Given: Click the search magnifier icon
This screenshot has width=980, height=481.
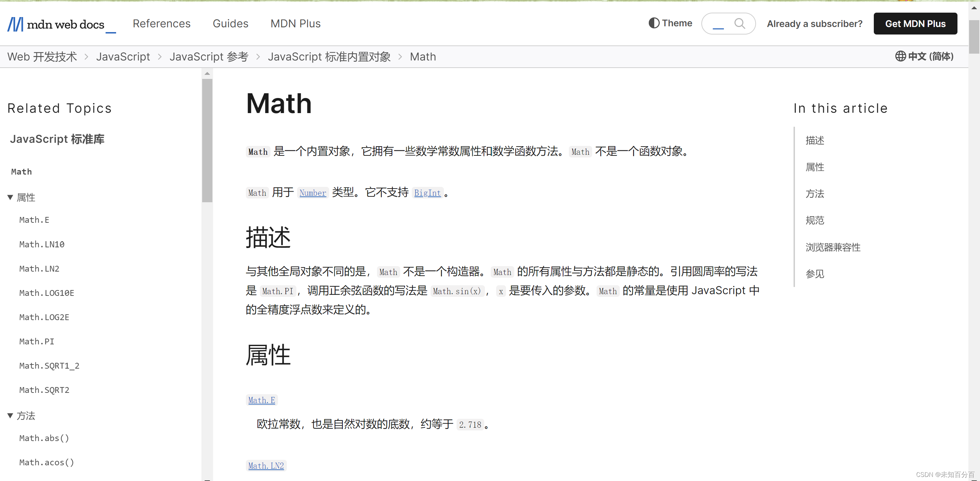Looking at the screenshot, I should [740, 24].
